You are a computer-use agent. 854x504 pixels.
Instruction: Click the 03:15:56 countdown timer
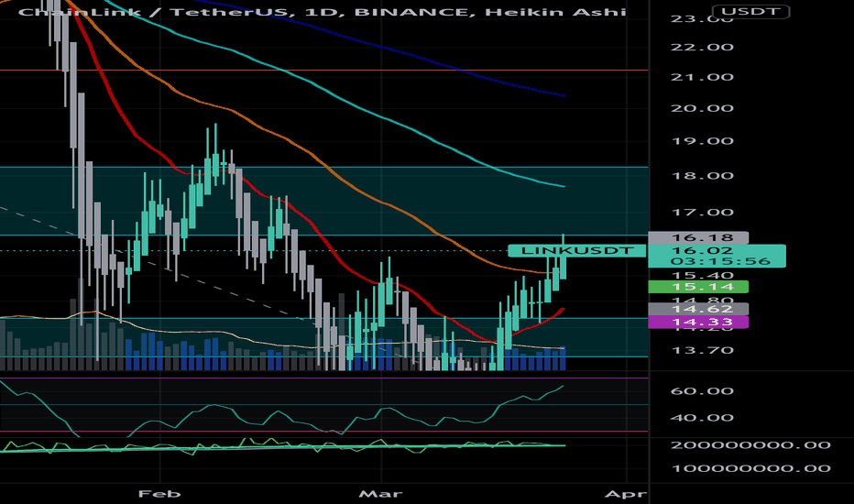click(x=721, y=261)
